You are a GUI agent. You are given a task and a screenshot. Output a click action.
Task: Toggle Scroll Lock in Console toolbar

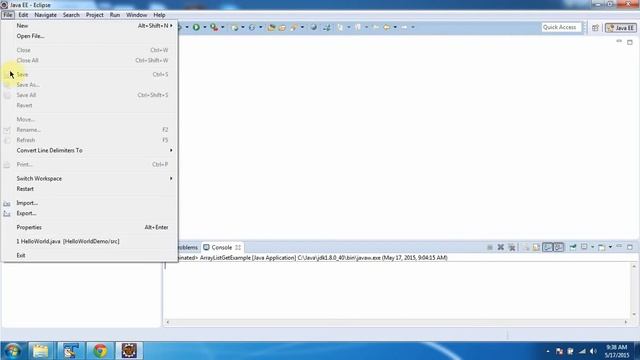[x=536, y=247]
